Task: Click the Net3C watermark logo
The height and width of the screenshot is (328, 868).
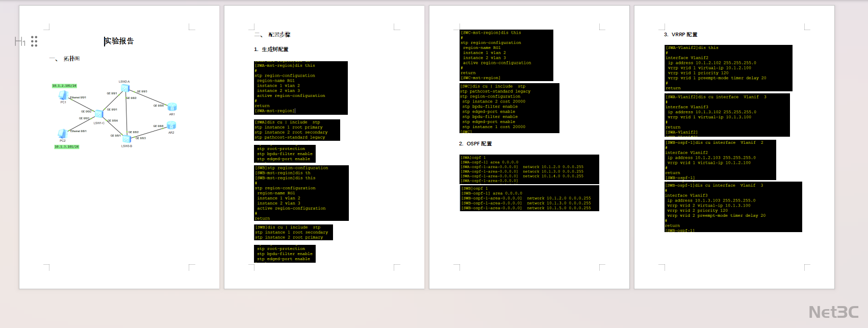Action: pyautogui.click(x=833, y=312)
